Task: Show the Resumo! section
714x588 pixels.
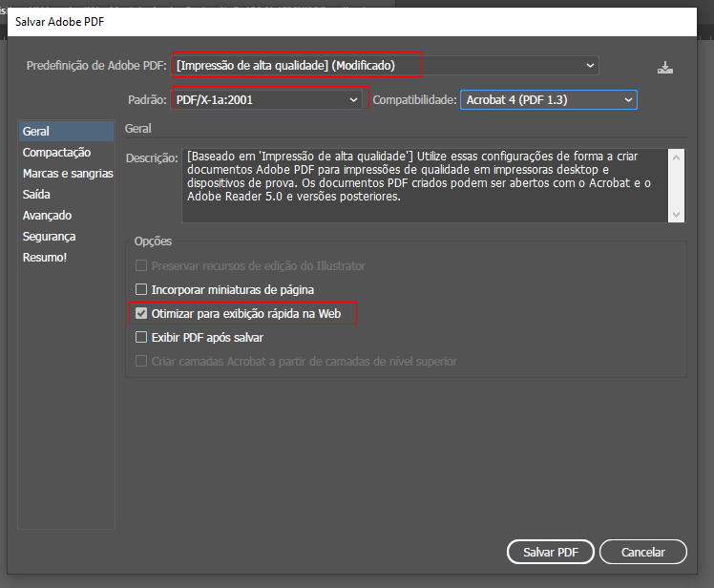Action: tap(66, 258)
